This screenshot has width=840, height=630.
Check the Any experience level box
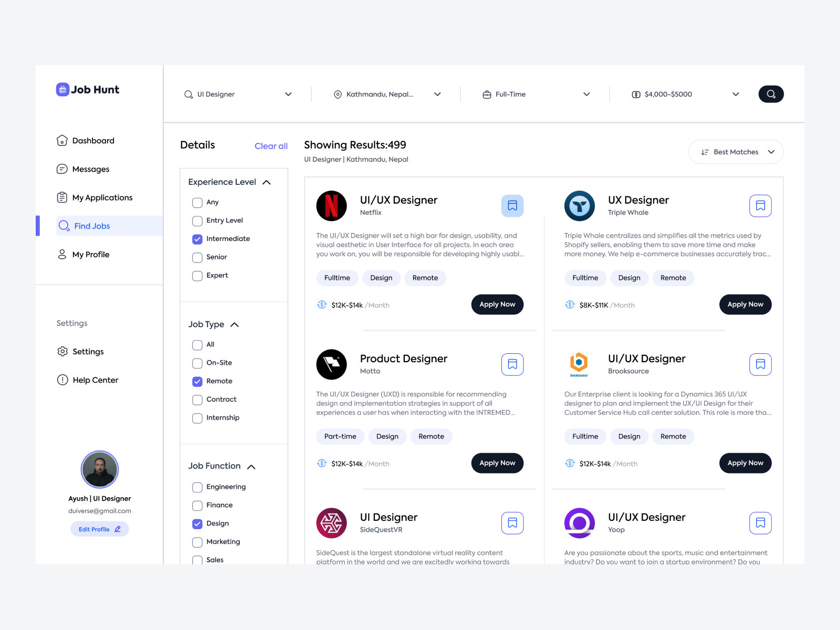[197, 203]
